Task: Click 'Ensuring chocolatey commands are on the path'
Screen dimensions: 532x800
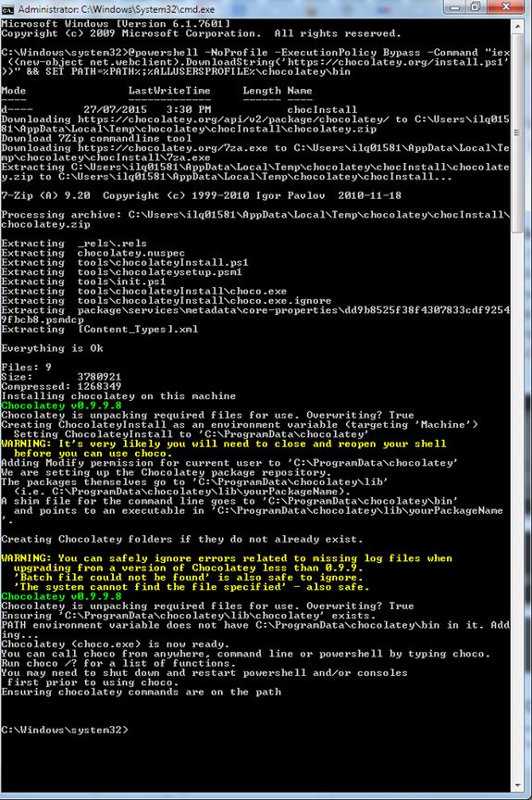Action: coord(142,692)
